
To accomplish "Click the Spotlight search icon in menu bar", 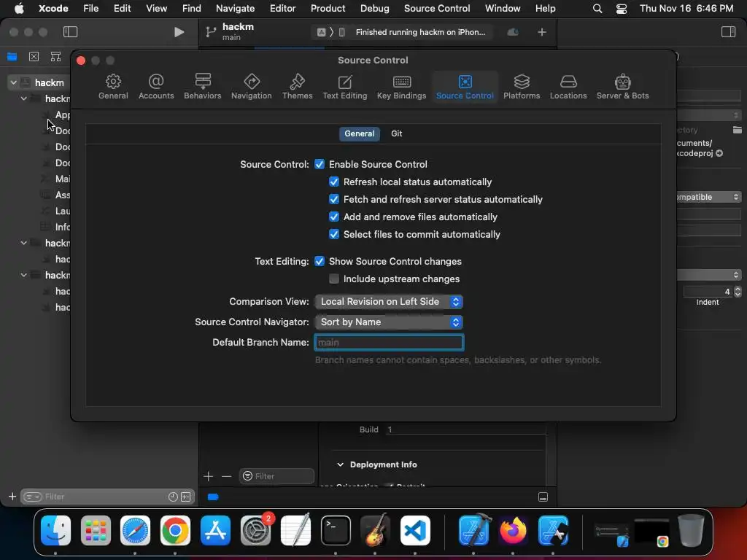I will click(x=597, y=9).
